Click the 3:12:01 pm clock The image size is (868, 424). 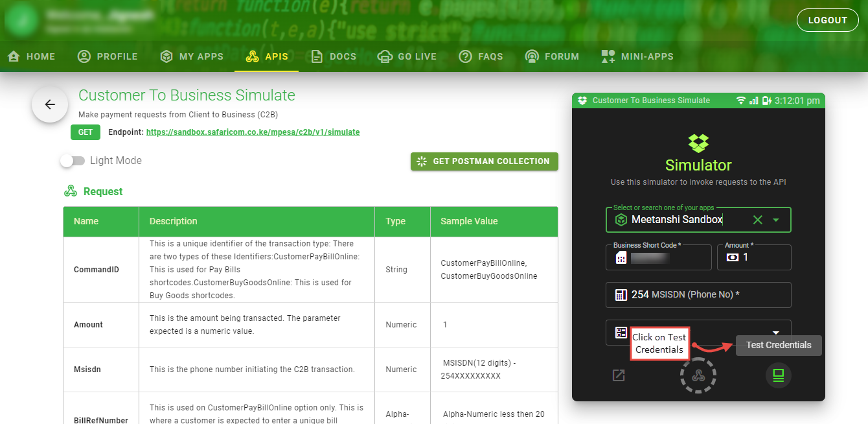(797, 100)
